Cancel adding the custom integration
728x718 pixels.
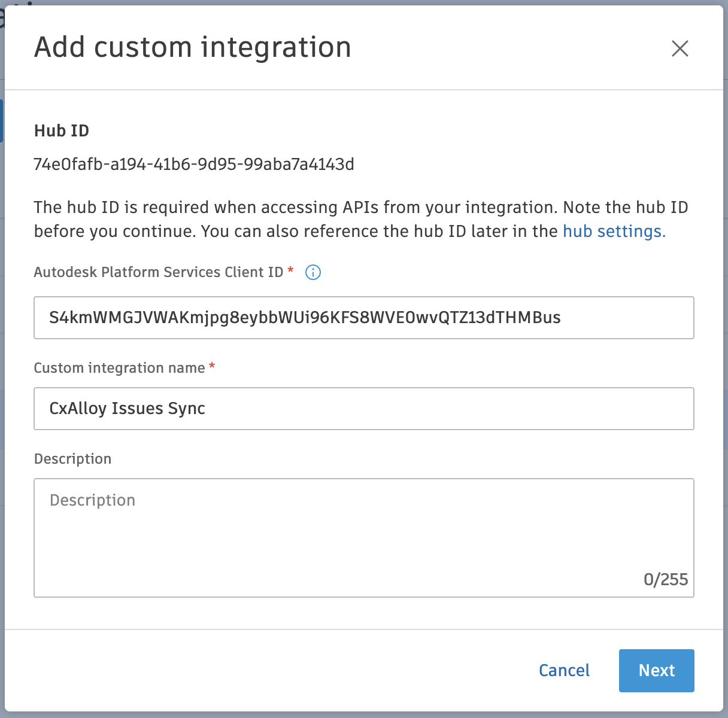564,670
